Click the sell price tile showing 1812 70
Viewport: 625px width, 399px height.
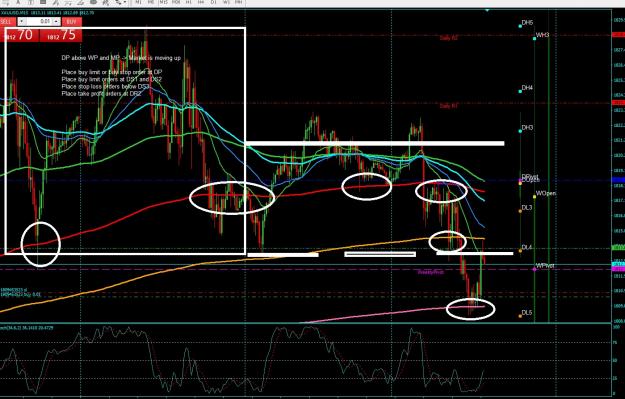point(19,35)
